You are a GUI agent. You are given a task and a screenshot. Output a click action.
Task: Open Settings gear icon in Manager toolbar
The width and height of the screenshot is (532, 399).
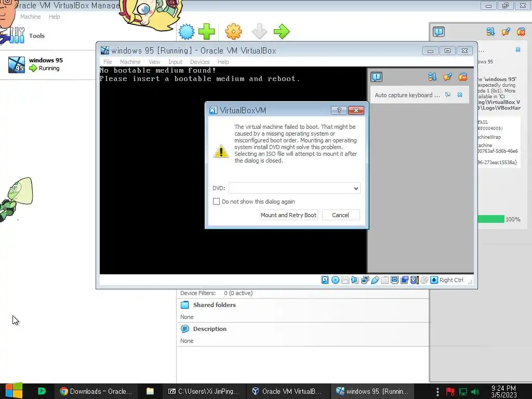[233, 32]
